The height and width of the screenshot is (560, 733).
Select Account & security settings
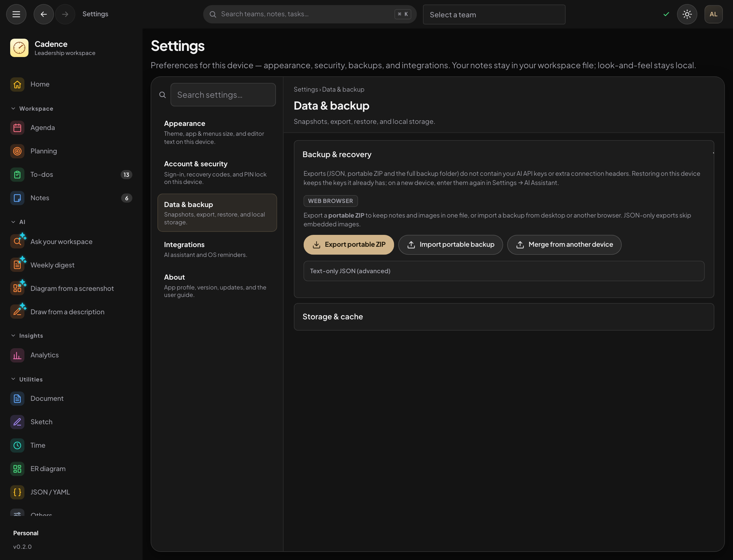pyautogui.click(x=217, y=173)
